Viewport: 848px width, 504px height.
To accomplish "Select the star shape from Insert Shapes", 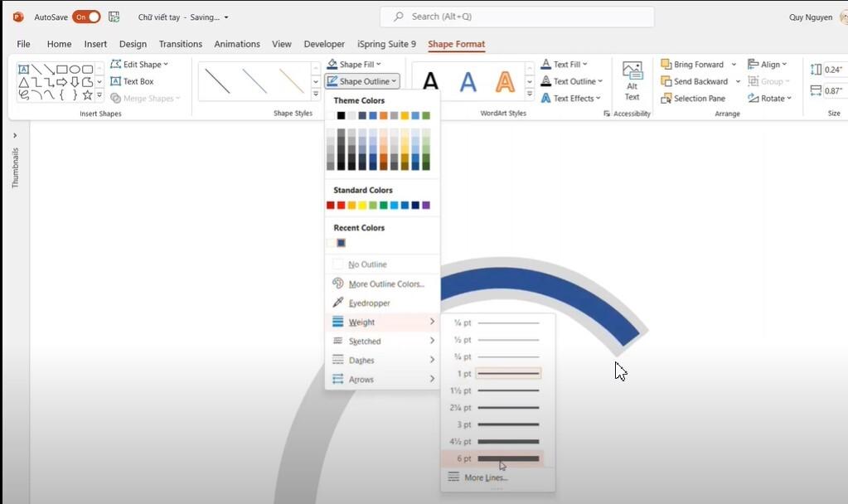I will [x=87, y=95].
